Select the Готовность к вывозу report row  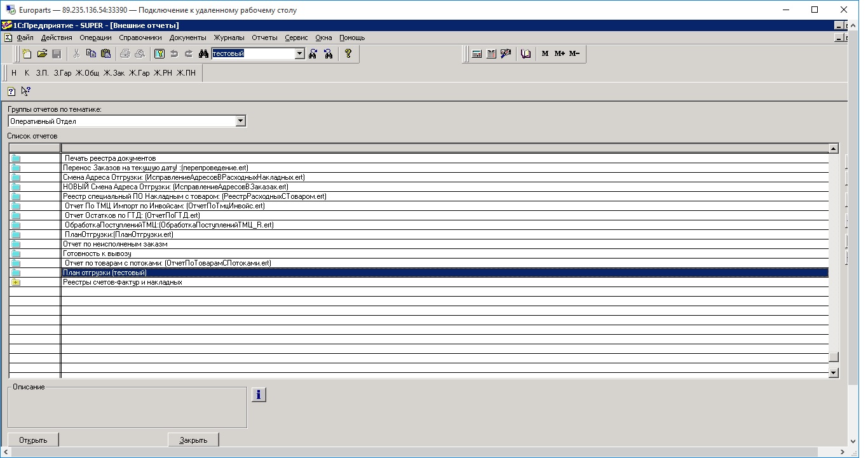point(97,253)
